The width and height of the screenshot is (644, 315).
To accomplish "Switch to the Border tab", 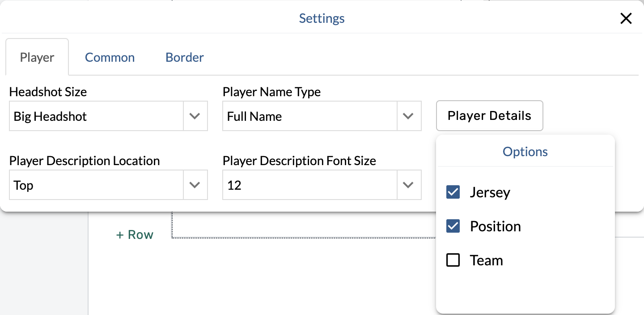I will coord(184,57).
